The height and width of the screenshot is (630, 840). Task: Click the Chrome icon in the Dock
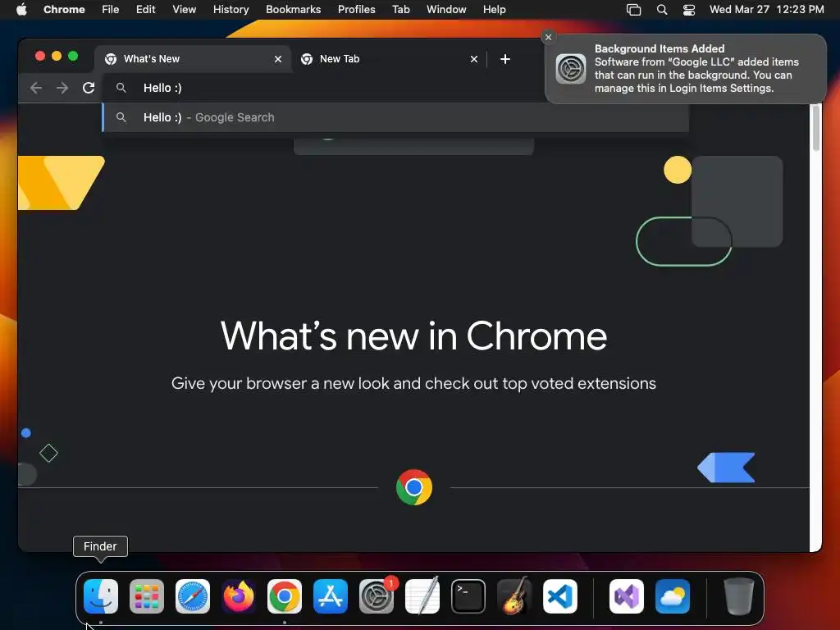[285, 596]
